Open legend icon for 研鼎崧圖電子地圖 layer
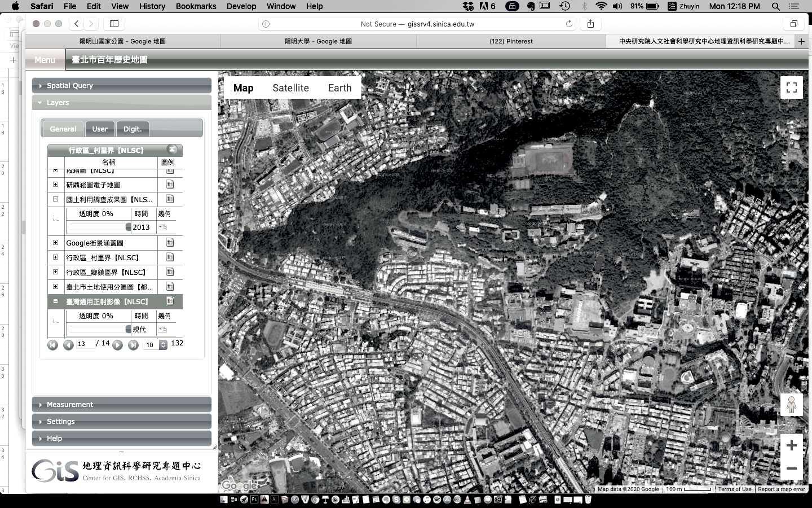Image resolution: width=812 pixels, height=508 pixels. pyautogui.click(x=170, y=185)
